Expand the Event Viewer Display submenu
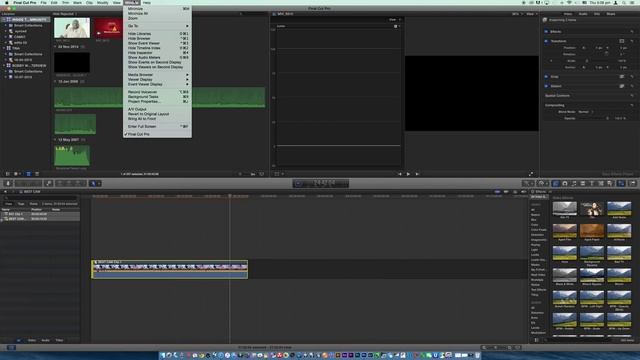The image size is (640, 360). pyautogui.click(x=157, y=84)
